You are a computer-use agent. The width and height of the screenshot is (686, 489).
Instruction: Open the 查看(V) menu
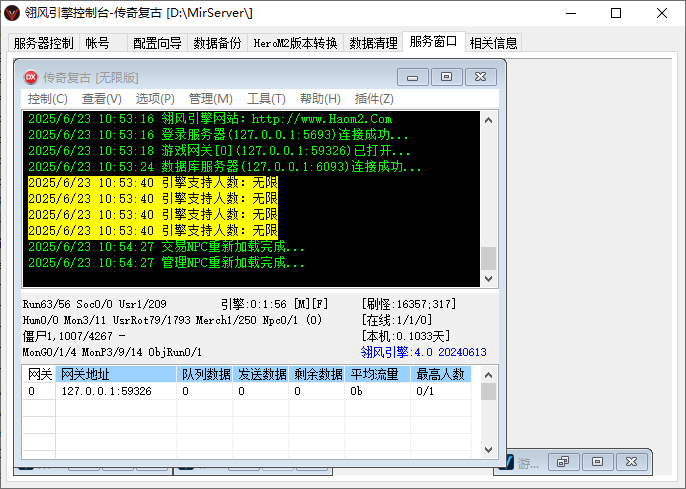pyautogui.click(x=101, y=99)
